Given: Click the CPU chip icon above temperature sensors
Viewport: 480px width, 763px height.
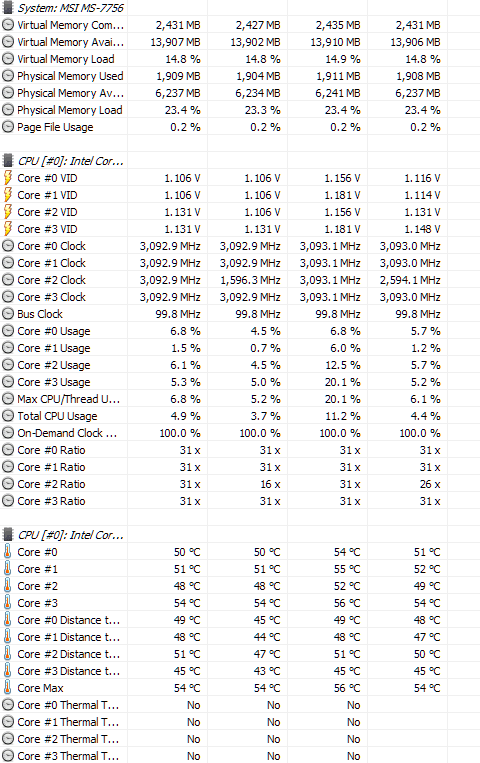Looking at the screenshot, I should pyautogui.click(x=8, y=535).
